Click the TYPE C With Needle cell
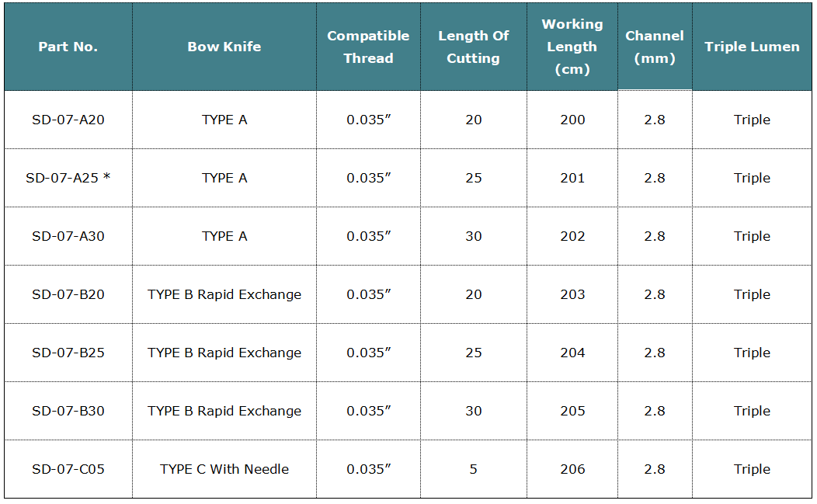 coord(224,469)
